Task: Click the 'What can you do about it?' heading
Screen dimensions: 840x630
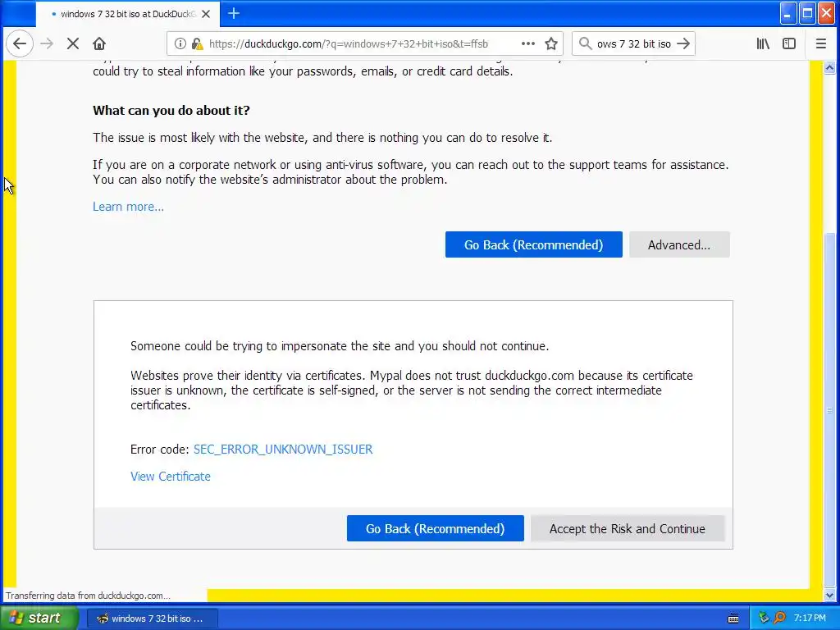Action: pos(171,111)
